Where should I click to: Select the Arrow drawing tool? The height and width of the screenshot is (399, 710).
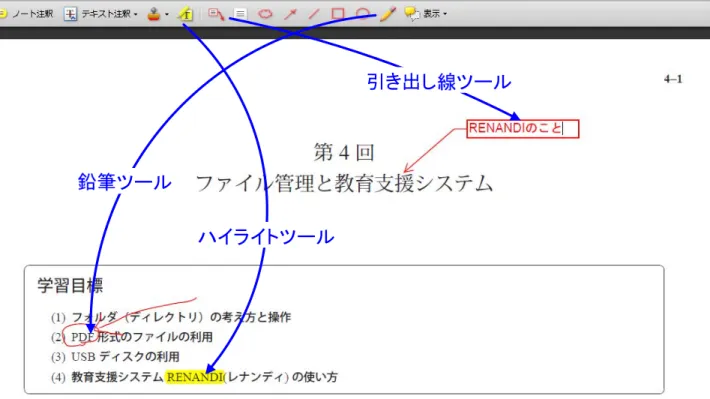[290, 14]
